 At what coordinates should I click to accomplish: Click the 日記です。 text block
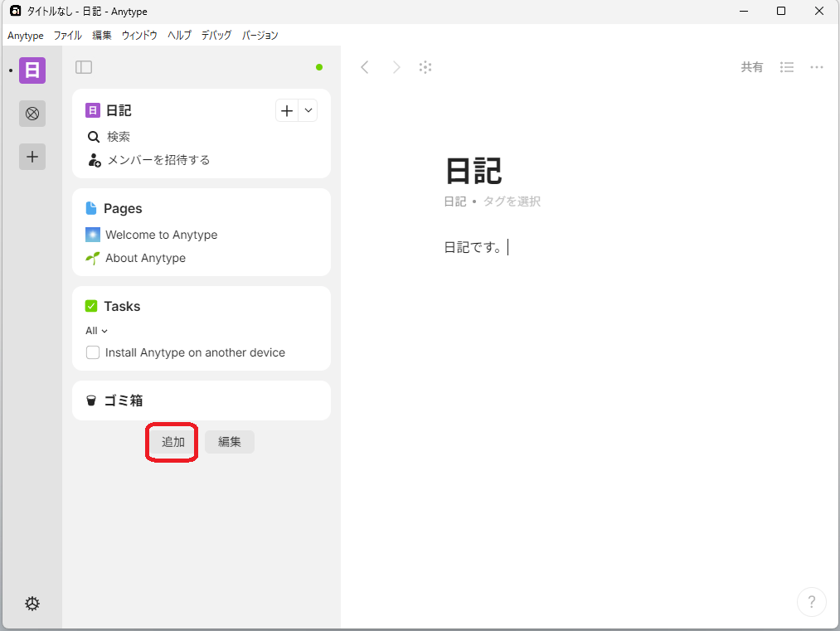pos(473,247)
